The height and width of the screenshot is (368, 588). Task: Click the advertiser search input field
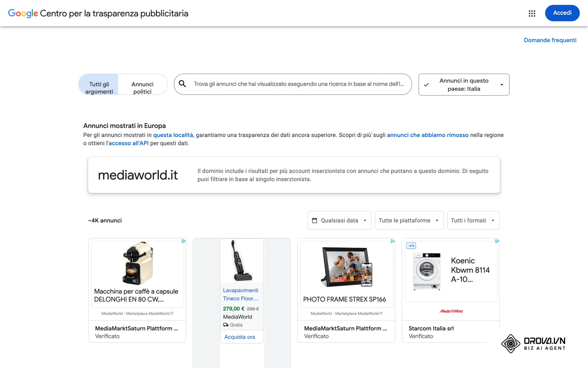(293, 84)
